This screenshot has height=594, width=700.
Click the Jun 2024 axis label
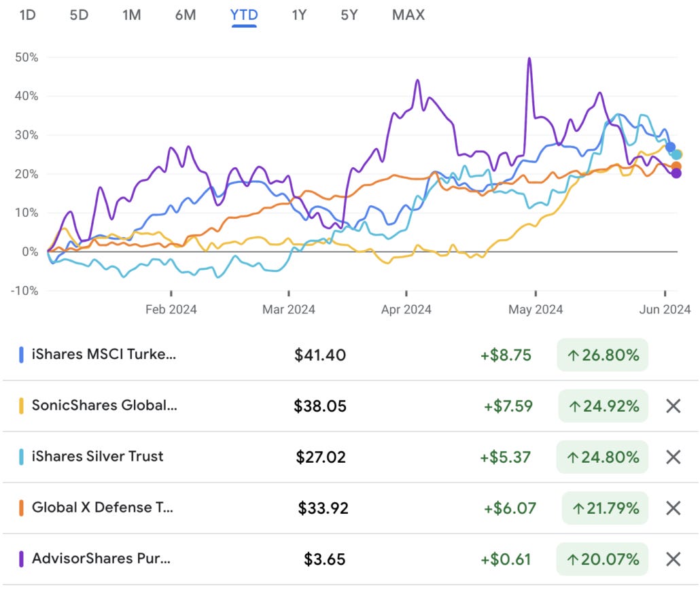(x=665, y=309)
